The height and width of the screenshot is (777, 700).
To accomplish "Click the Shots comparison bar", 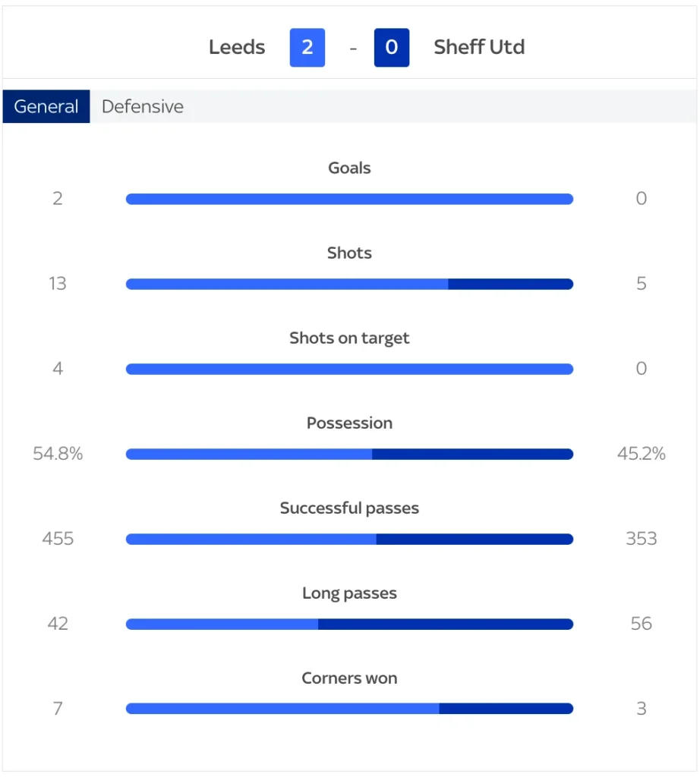I will 349,284.
